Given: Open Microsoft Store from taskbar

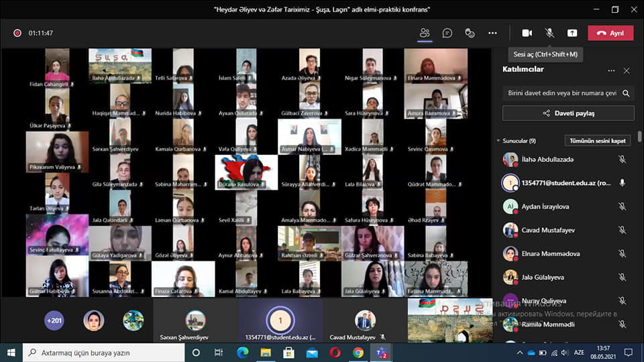Looking at the screenshot, I should (x=288, y=353).
